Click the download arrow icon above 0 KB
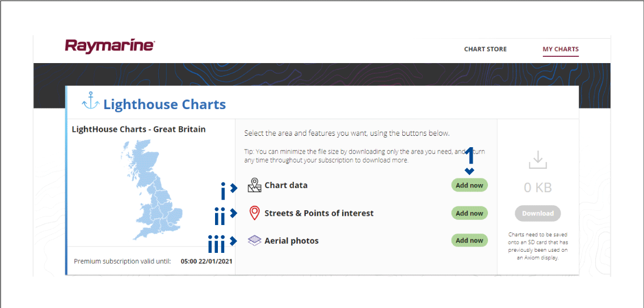This screenshot has width=644, height=308. [538, 160]
